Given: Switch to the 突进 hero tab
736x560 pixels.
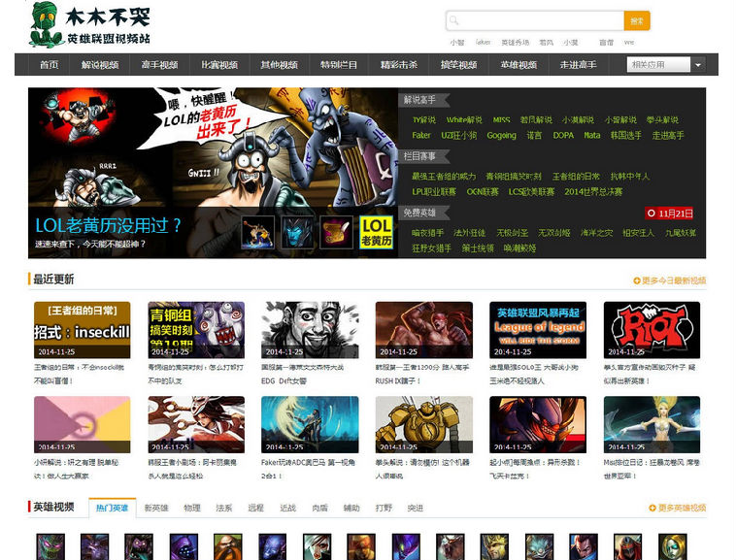Looking at the screenshot, I should click(x=416, y=508).
